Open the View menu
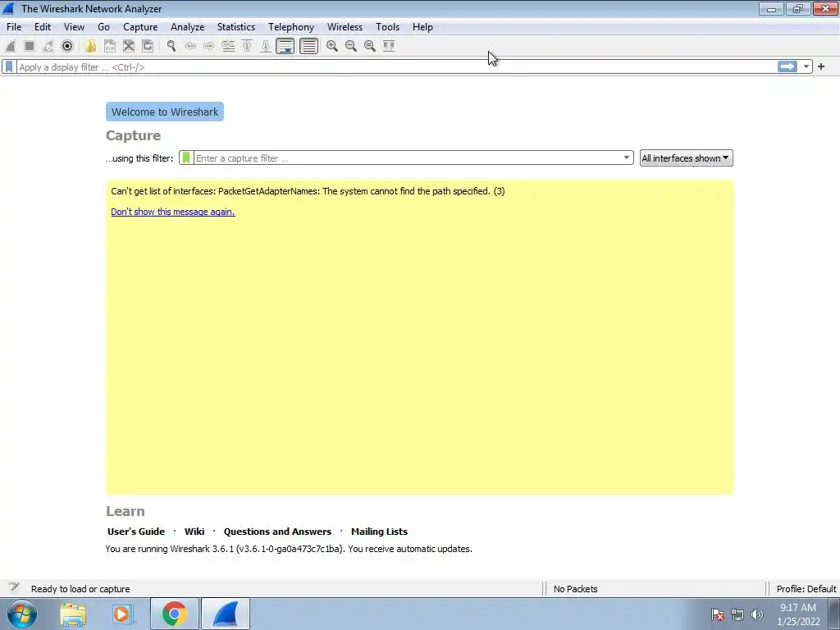The height and width of the screenshot is (630, 840). pos(74,27)
